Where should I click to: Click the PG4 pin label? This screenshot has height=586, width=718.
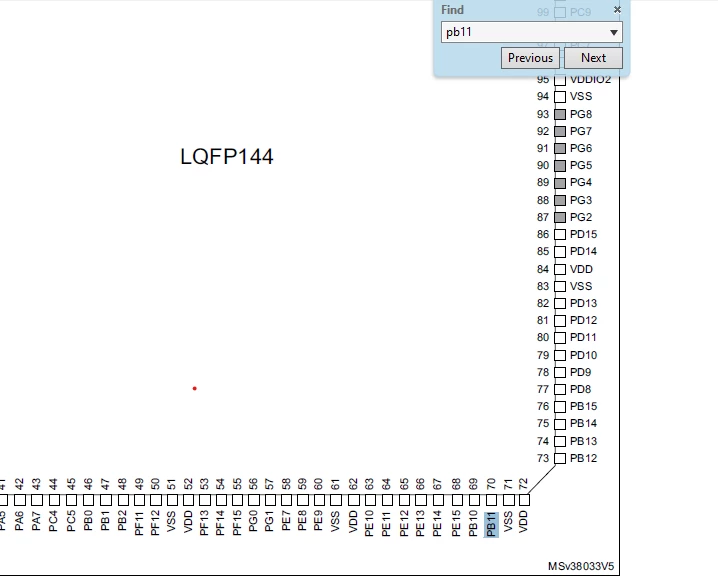pyautogui.click(x=581, y=183)
